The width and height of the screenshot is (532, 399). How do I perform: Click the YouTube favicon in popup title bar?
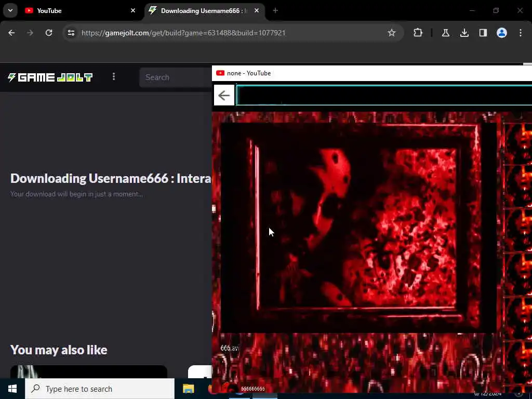point(220,73)
